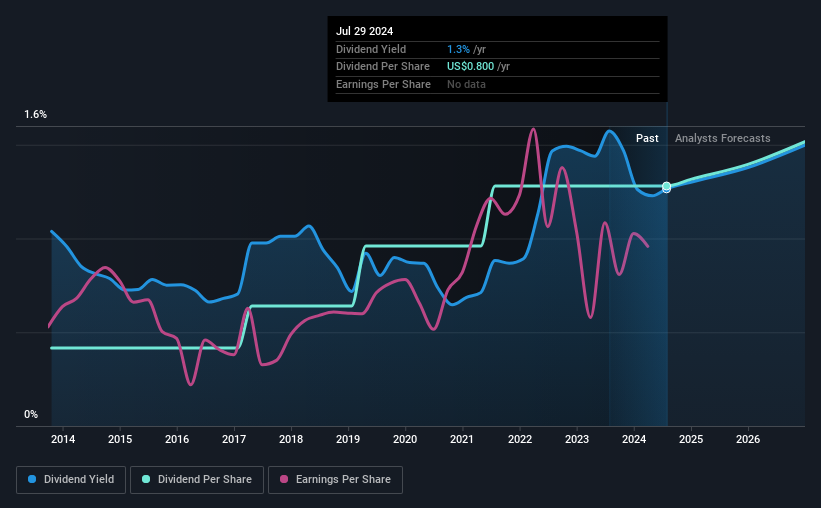Click the pink Earnings Per Share legend dot
Screen dimensions: 821x508
284,479
